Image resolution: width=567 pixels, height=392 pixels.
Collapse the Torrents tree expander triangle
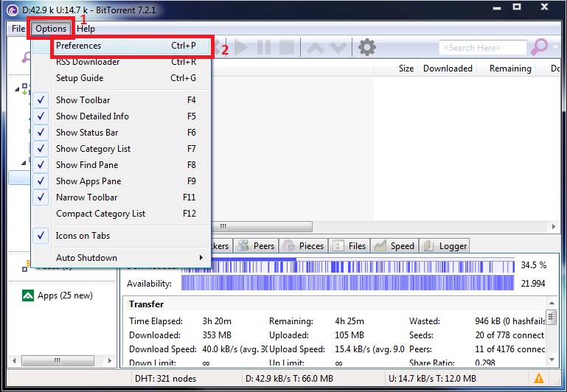(17, 89)
